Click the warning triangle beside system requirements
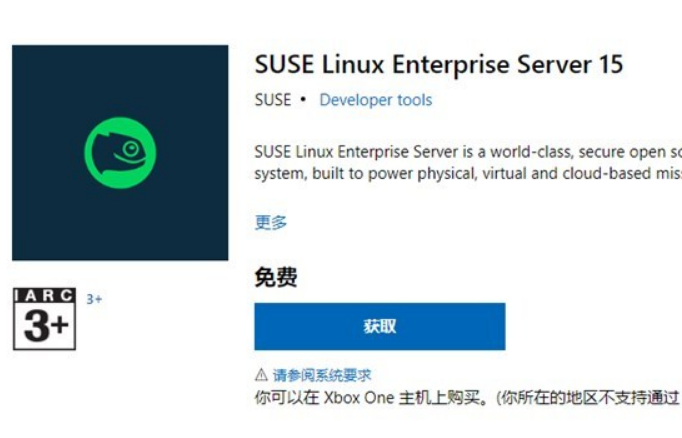The image size is (682, 438). (261, 374)
